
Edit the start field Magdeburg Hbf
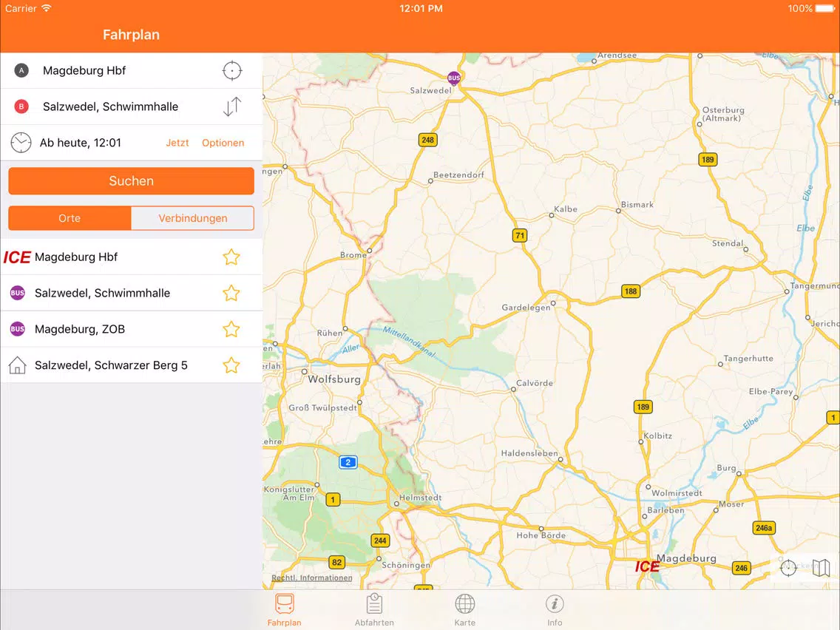(x=132, y=71)
